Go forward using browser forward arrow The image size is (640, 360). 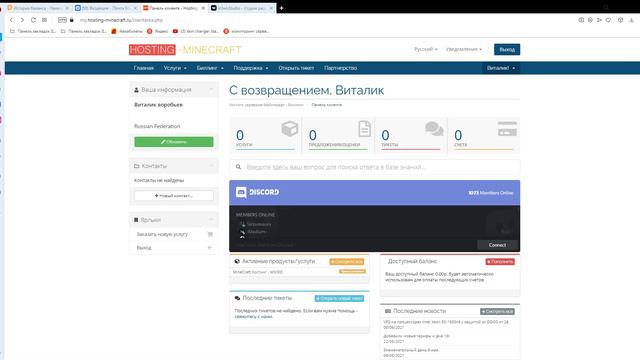coord(22,20)
